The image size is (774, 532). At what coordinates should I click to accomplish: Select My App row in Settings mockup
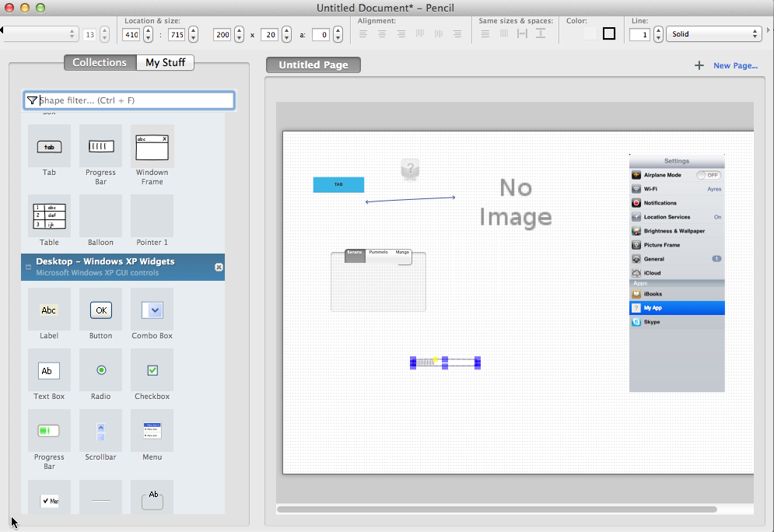pos(677,308)
